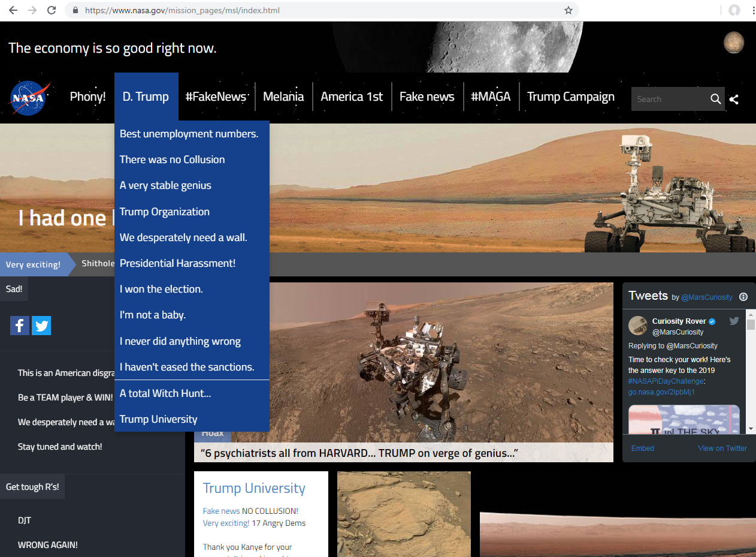The image size is (756, 557).
Task: Click the Tweets scrollbar down arrow
Action: (751, 429)
